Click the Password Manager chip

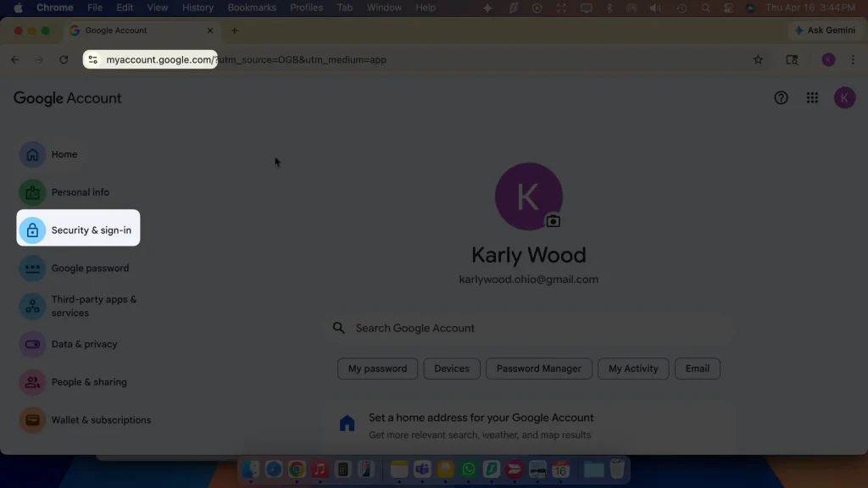(538, 369)
